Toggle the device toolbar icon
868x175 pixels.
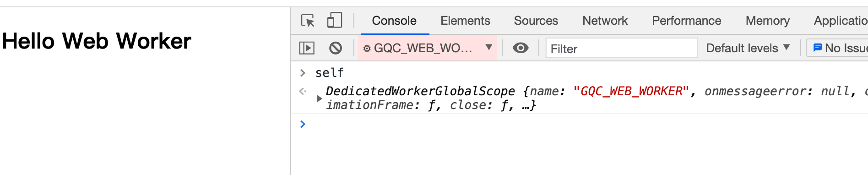[335, 21]
